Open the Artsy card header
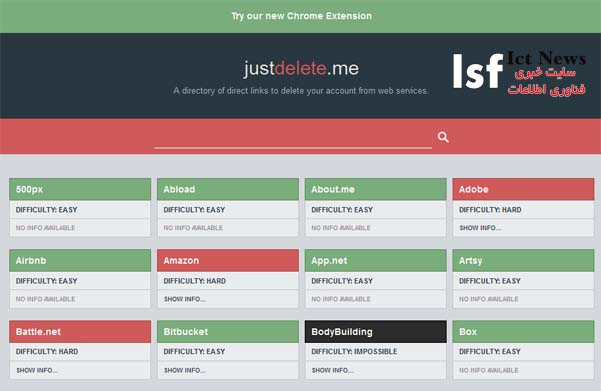Viewport: 601px width, 391px height. (523, 260)
